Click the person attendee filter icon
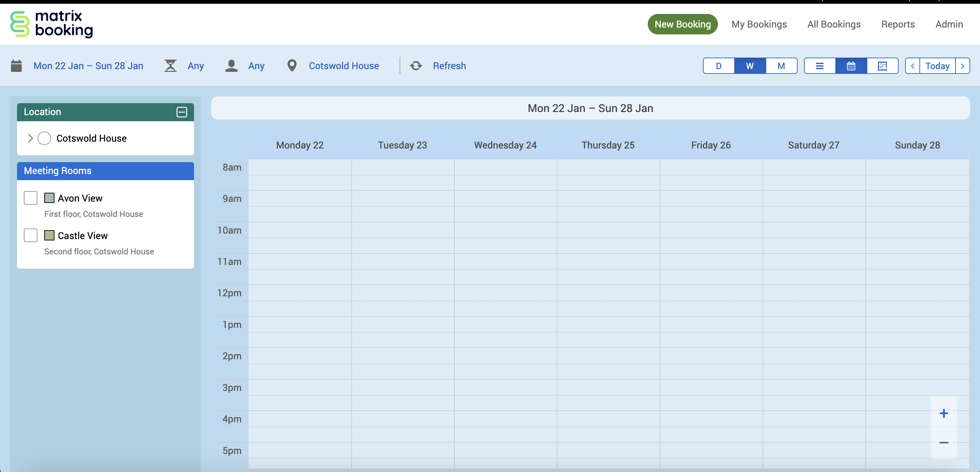 pyautogui.click(x=231, y=65)
